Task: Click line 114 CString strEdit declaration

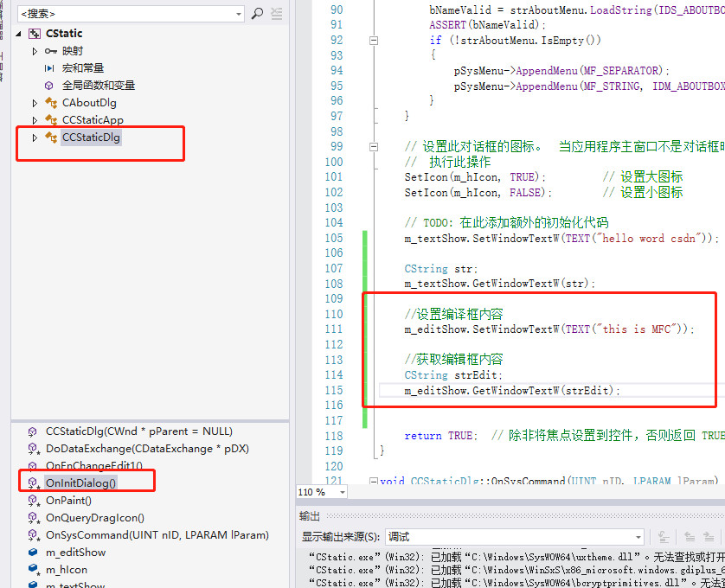Action: (453, 375)
